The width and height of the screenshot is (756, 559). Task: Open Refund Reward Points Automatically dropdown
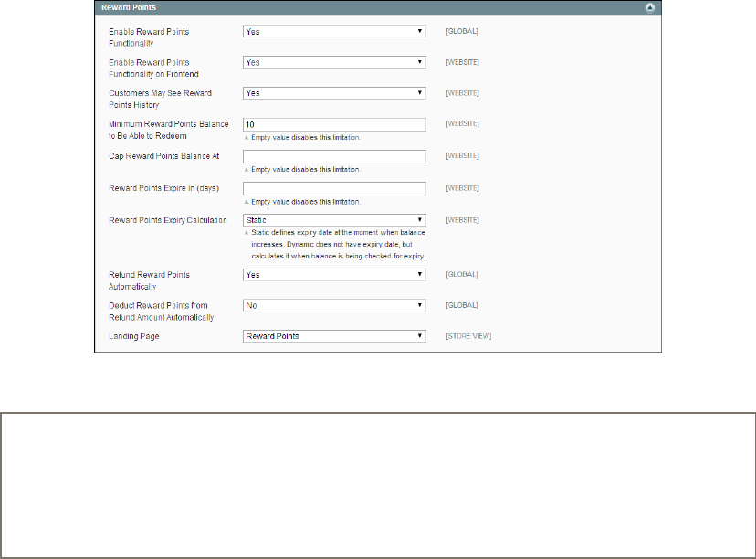[x=334, y=274]
